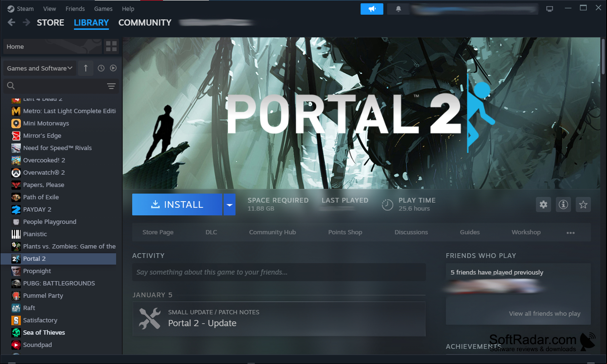Click the Soundpad game icon
Viewport: 607px width, 364px height.
[x=16, y=345]
